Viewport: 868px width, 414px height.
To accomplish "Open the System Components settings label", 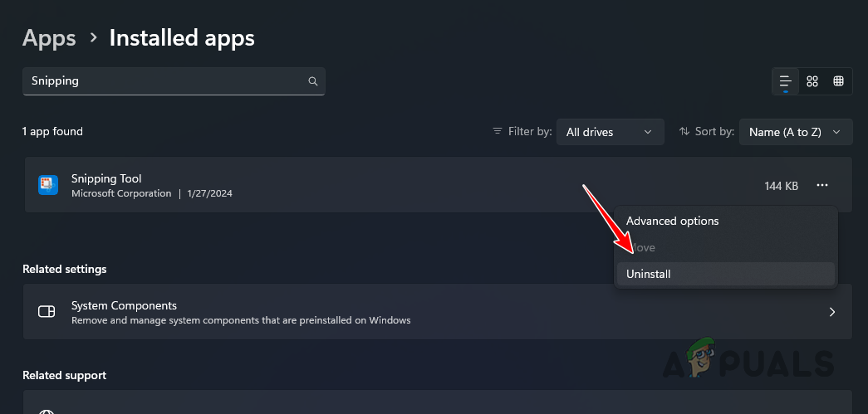I will point(124,305).
